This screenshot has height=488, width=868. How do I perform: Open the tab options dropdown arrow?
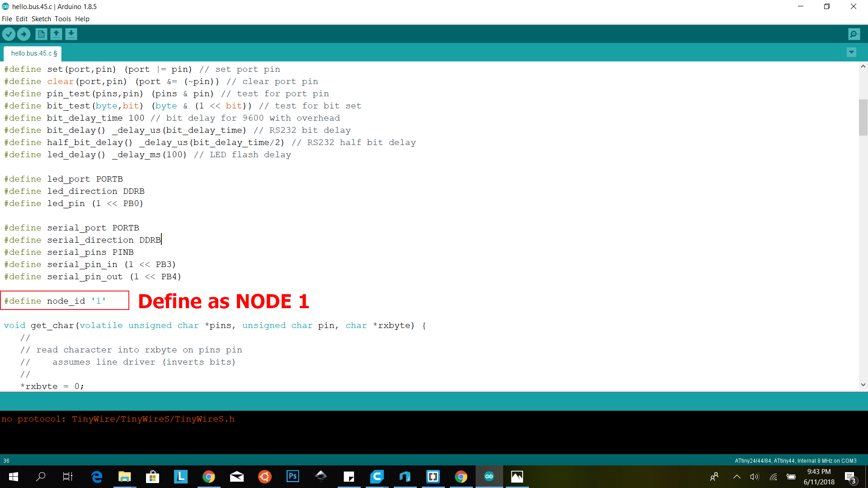click(x=851, y=52)
